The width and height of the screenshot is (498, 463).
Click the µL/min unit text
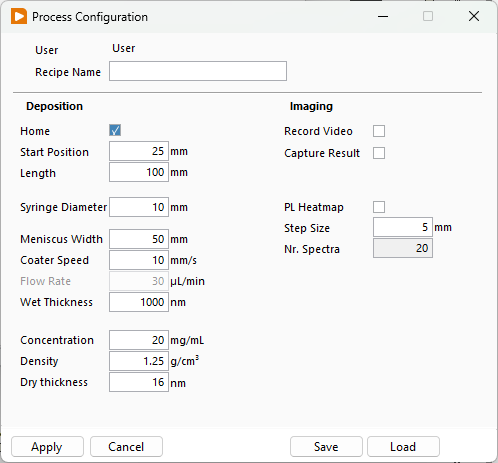coord(187,282)
